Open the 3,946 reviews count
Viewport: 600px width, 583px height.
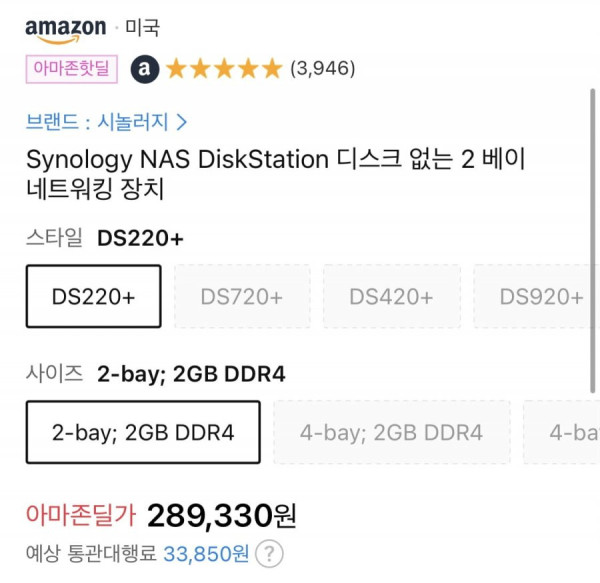[323, 68]
